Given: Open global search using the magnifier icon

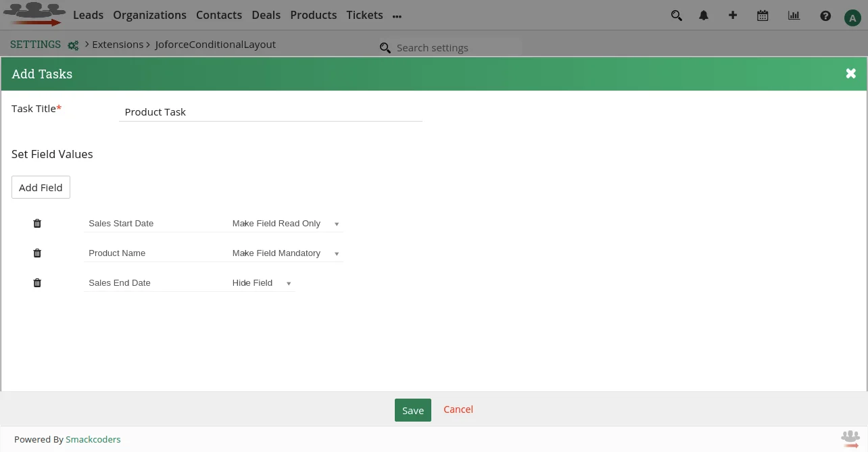Looking at the screenshot, I should click(x=676, y=16).
